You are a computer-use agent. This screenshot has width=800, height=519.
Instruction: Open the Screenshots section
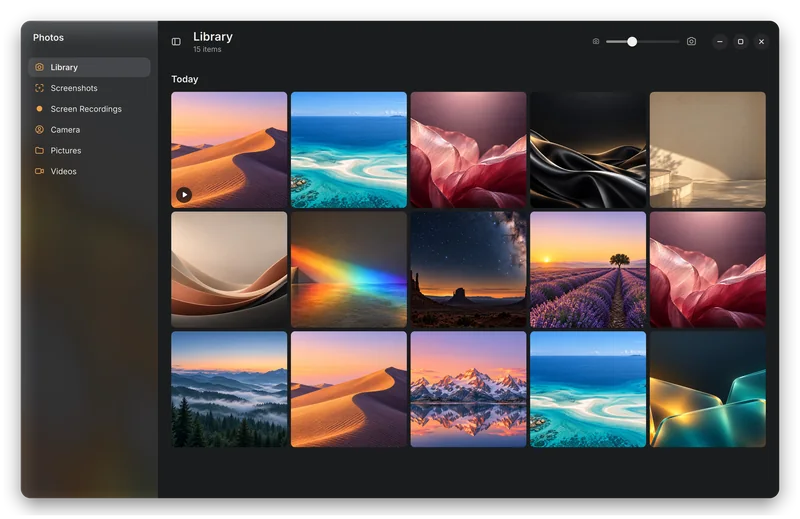click(x=89, y=88)
